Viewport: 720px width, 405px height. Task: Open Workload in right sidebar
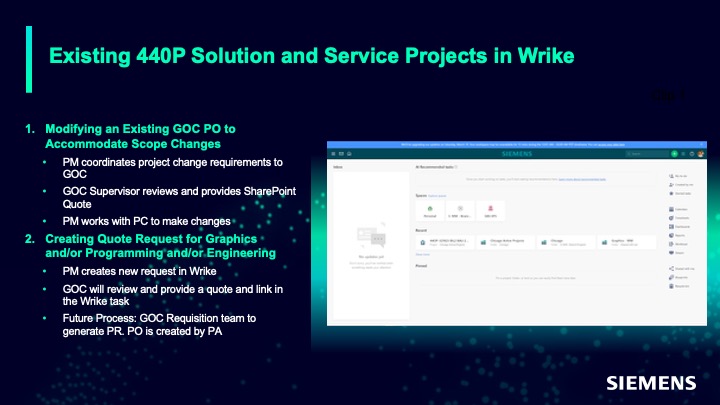678,244
